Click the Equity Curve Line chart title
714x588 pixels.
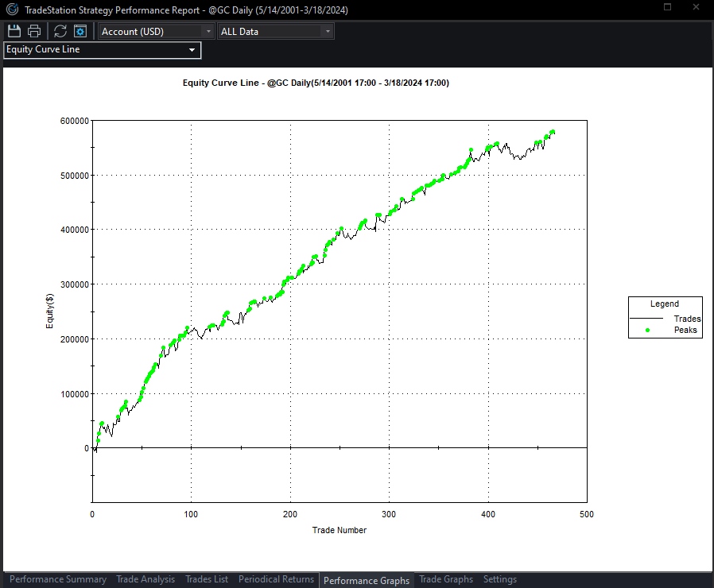click(316, 83)
